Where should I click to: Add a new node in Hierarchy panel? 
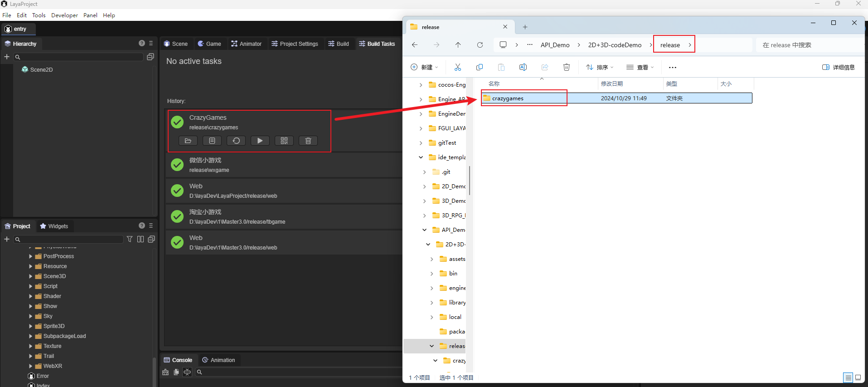[7, 57]
